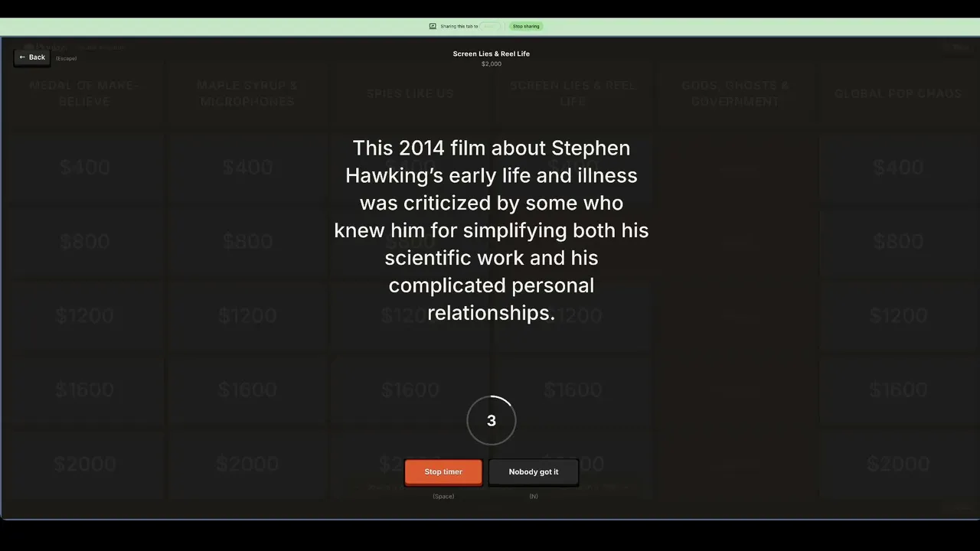980x551 pixels.
Task: Click the blurred share-target pill in the sharing bar
Action: click(x=491, y=26)
